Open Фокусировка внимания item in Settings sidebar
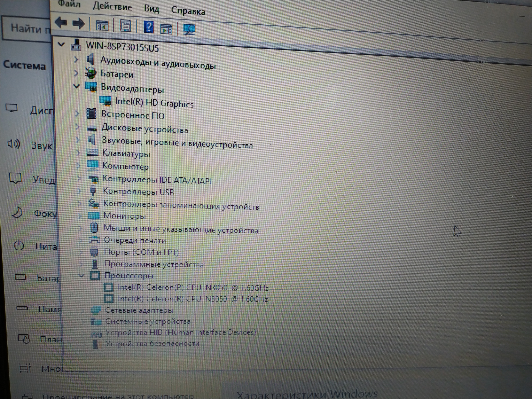This screenshot has height=399, width=532. 34,213
